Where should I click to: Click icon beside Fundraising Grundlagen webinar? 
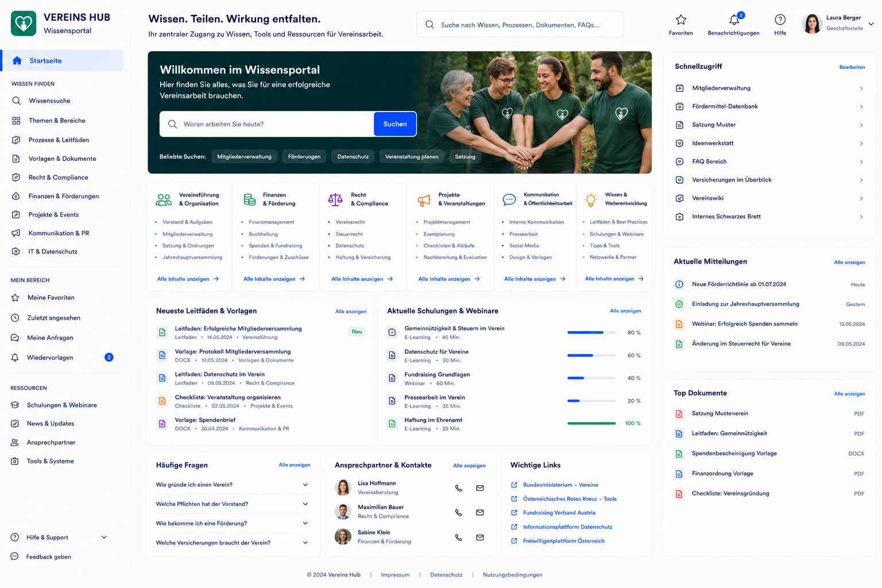point(392,378)
